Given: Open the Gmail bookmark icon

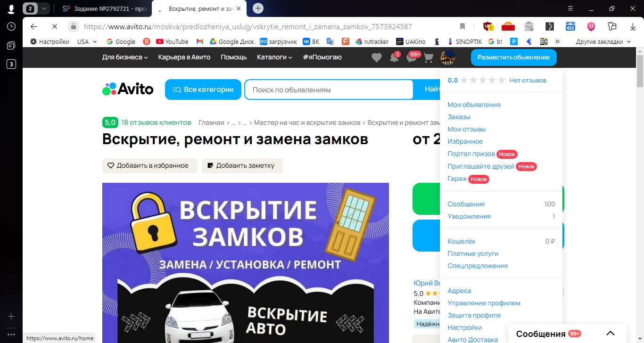Looking at the screenshot, I should coord(200,41).
